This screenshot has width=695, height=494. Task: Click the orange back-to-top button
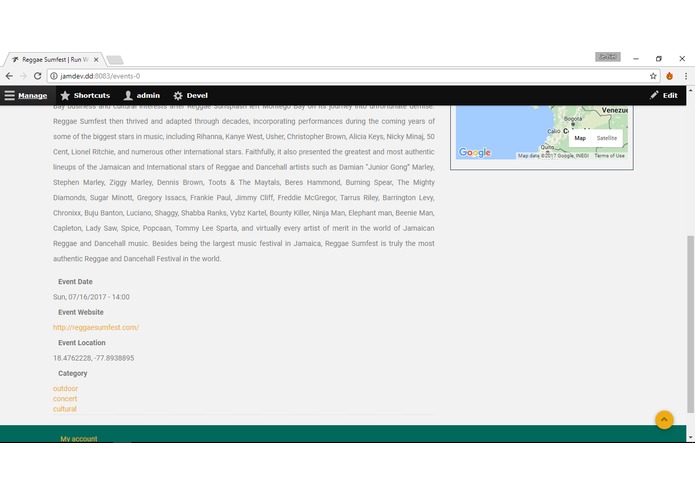tap(664, 420)
